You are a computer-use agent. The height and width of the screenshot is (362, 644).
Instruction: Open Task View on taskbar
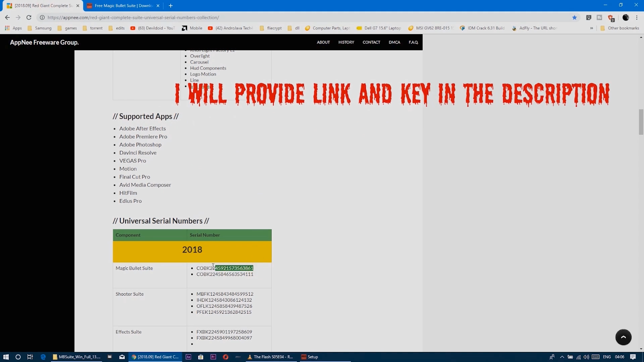pos(30,357)
